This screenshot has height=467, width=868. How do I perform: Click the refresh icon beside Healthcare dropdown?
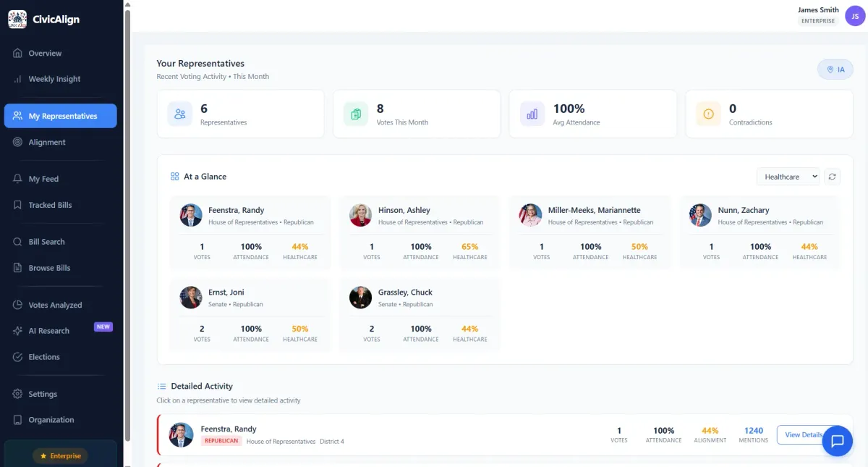click(833, 177)
